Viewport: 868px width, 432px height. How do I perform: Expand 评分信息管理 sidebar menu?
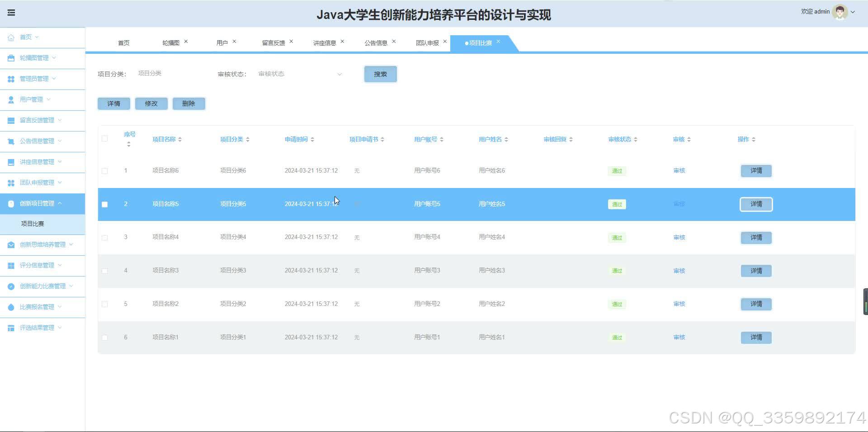[x=60, y=265]
